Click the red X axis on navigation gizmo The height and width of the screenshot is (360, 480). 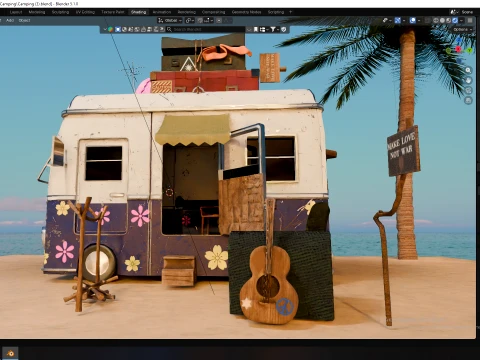click(459, 49)
